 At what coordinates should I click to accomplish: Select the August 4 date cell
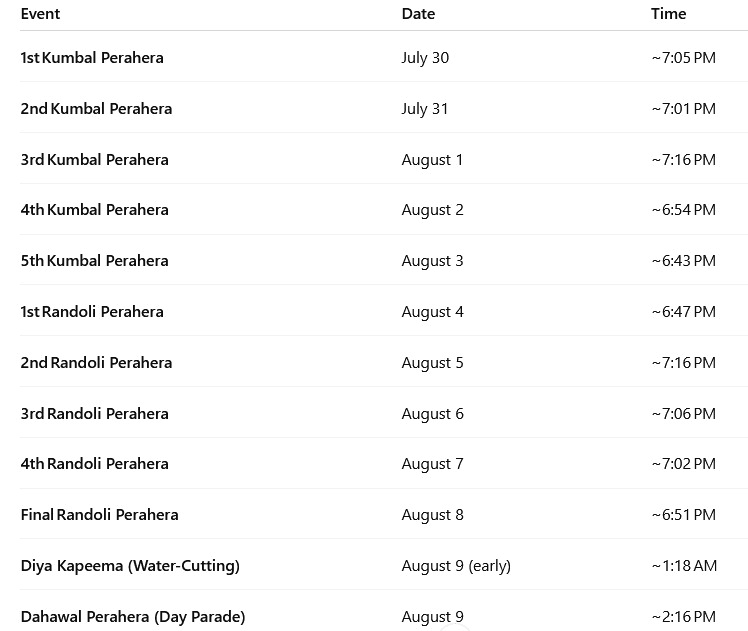pos(432,312)
